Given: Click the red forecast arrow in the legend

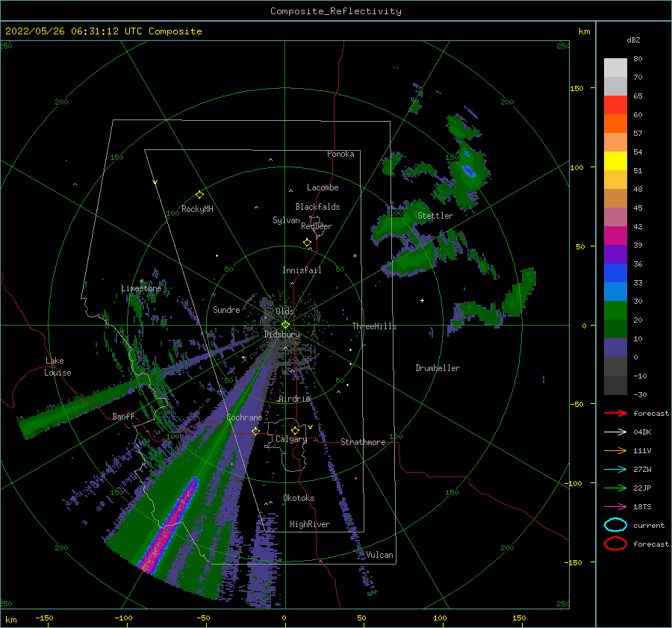Looking at the screenshot, I should tap(615, 413).
